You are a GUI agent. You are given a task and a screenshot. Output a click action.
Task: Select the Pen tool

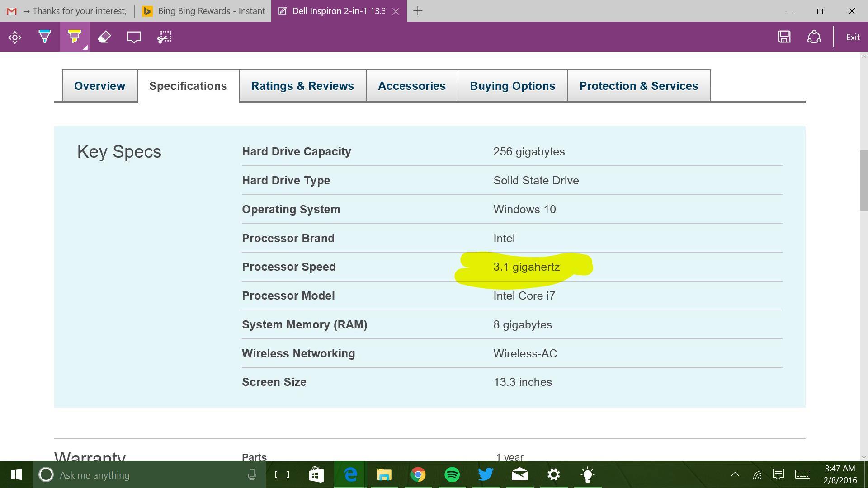(x=44, y=37)
